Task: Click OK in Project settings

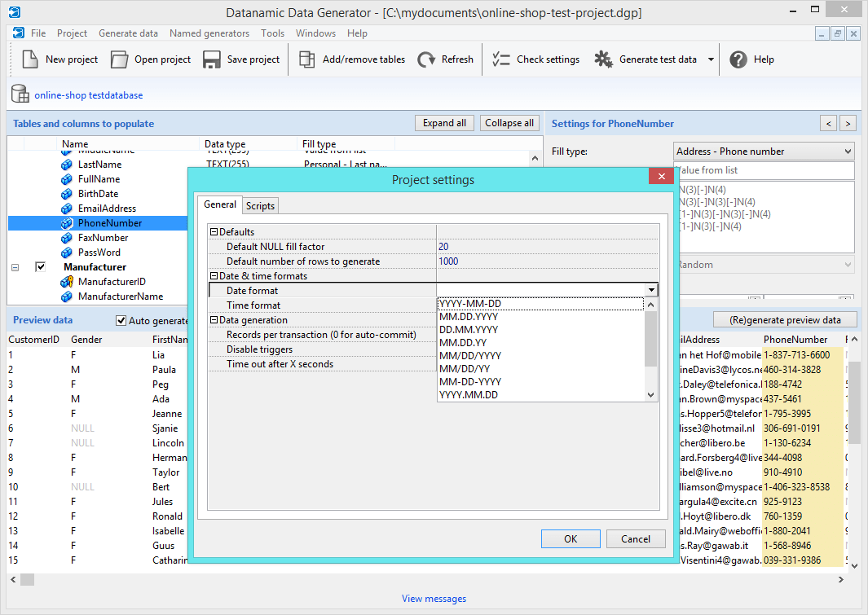Action: [571, 538]
